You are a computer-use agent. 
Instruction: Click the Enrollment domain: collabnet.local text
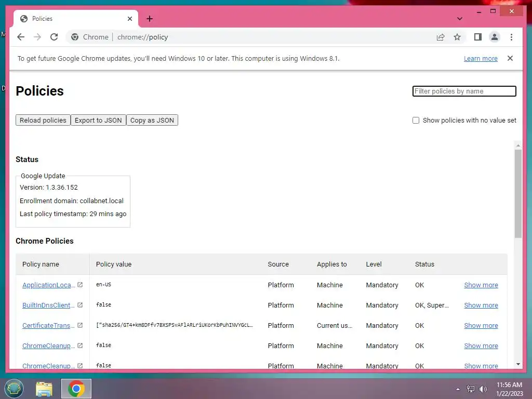pyautogui.click(x=72, y=201)
